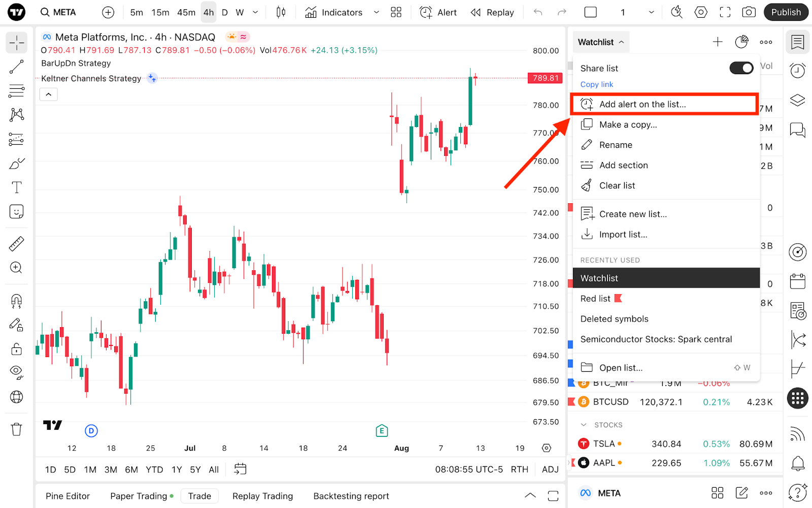The height and width of the screenshot is (508, 812).
Task: Open chart settings hexagon icon
Action: (701, 12)
